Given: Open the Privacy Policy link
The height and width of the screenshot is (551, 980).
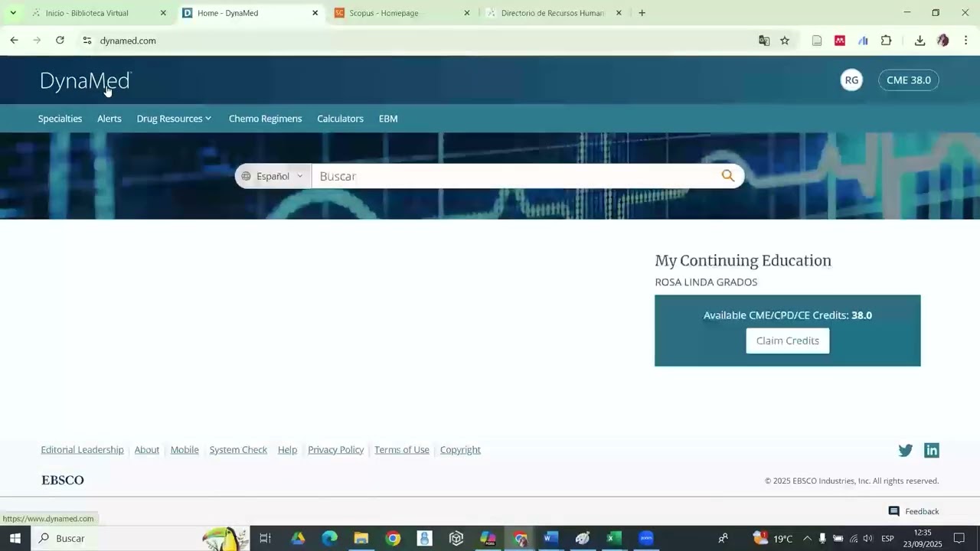Looking at the screenshot, I should (x=335, y=450).
